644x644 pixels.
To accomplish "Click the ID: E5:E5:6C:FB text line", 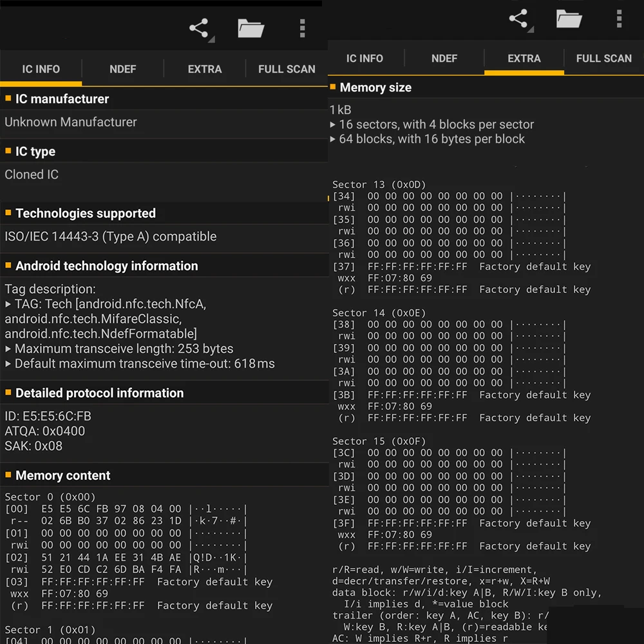I will [48, 417].
